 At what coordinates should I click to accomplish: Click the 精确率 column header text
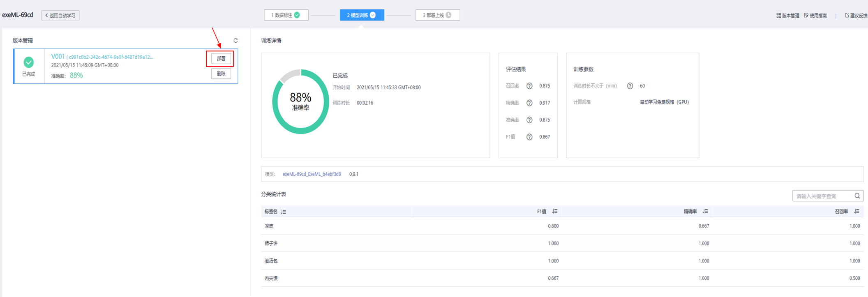[690, 212]
